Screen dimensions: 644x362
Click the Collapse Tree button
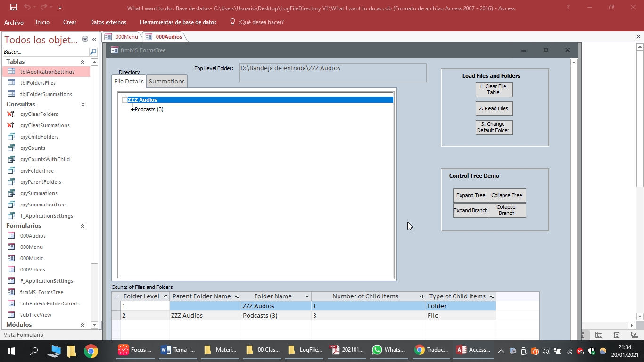click(508, 195)
